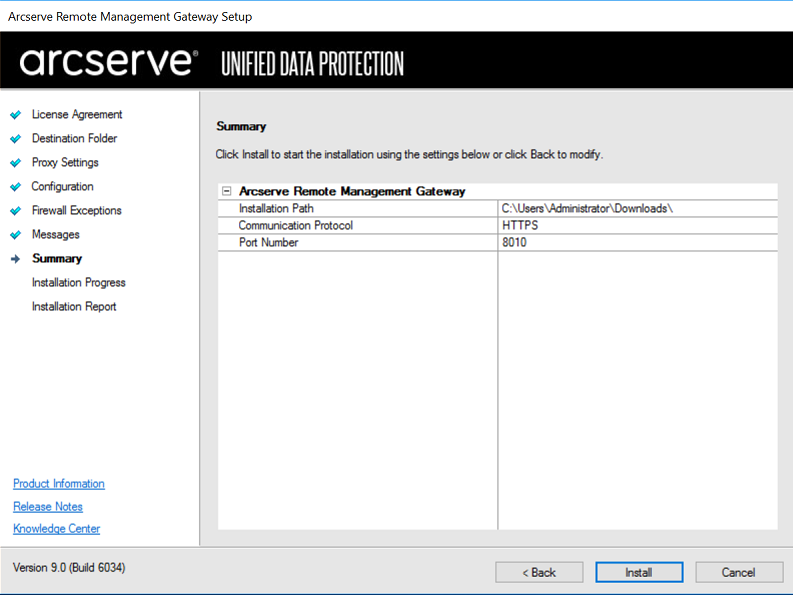Click the Summary heading in main panel

coord(241,126)
